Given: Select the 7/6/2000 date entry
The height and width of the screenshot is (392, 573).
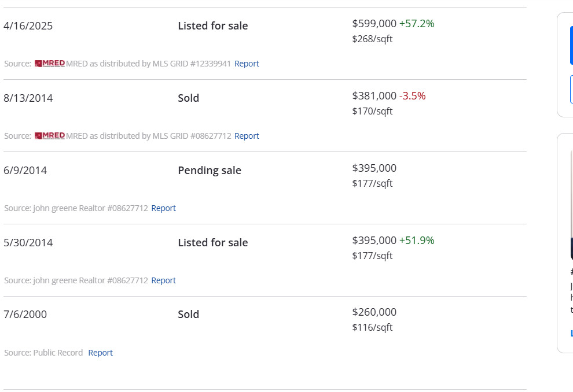Looking at the screenshot, I should [25, 315].
